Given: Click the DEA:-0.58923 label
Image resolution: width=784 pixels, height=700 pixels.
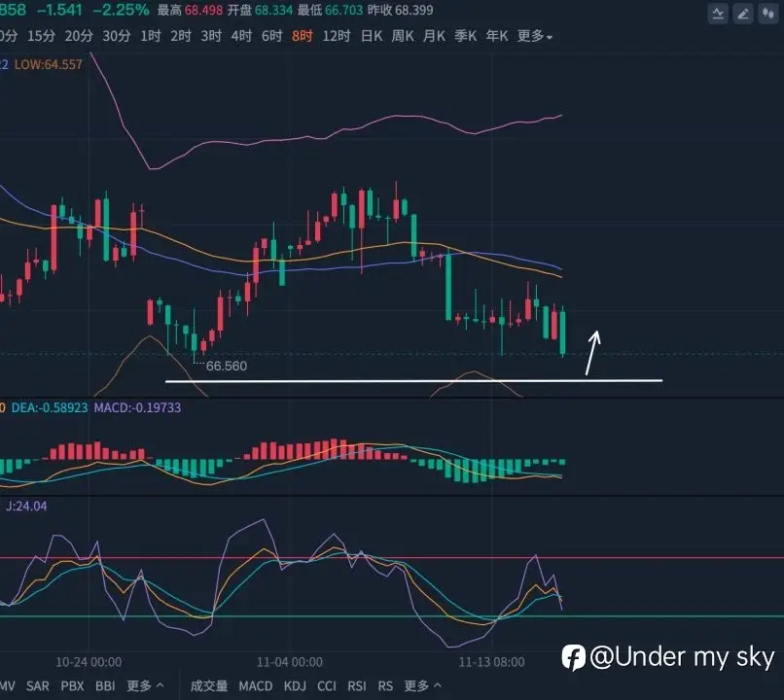Looking at the screenshot, I should coord(50,407).
